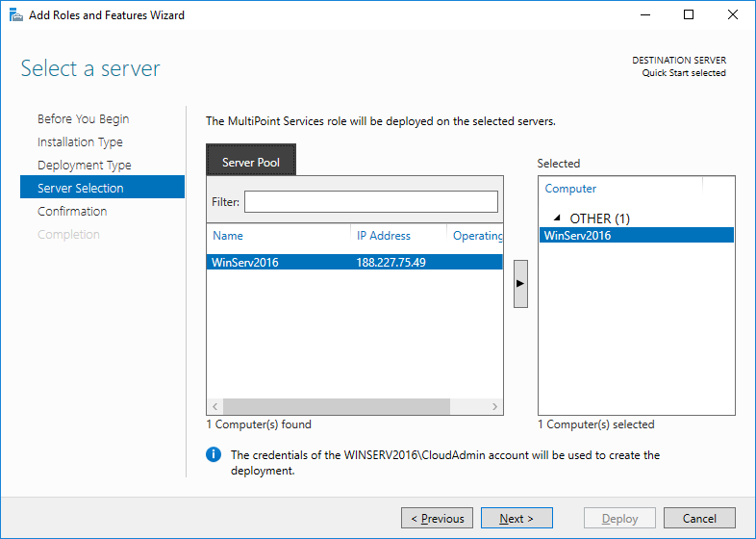
Task: Open the Server Pool tab
Action: [x=251, y=162]
